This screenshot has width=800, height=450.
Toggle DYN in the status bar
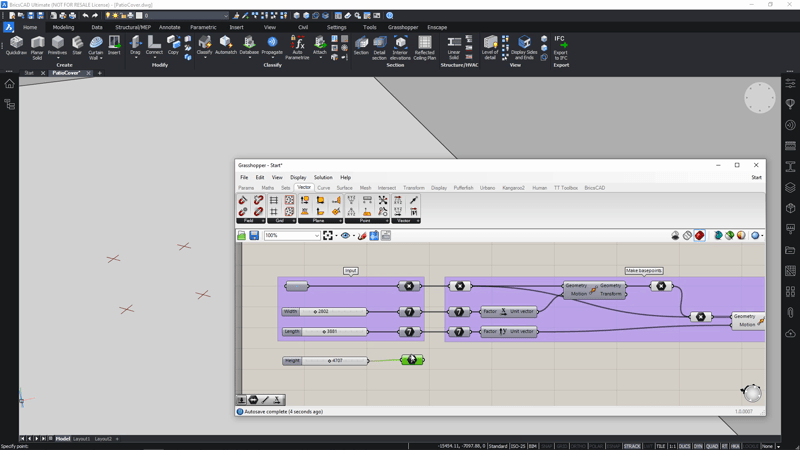(698, 446)
